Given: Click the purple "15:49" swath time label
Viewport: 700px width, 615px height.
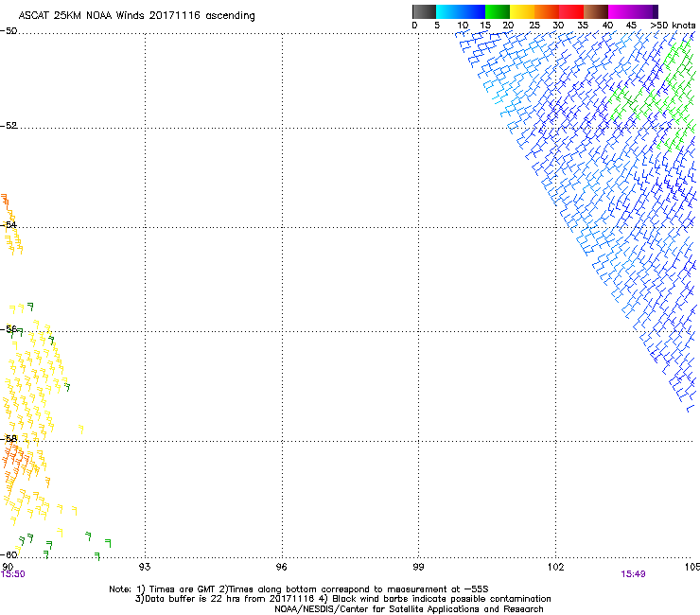Looking at the screenshot, I should click(633, 574).
